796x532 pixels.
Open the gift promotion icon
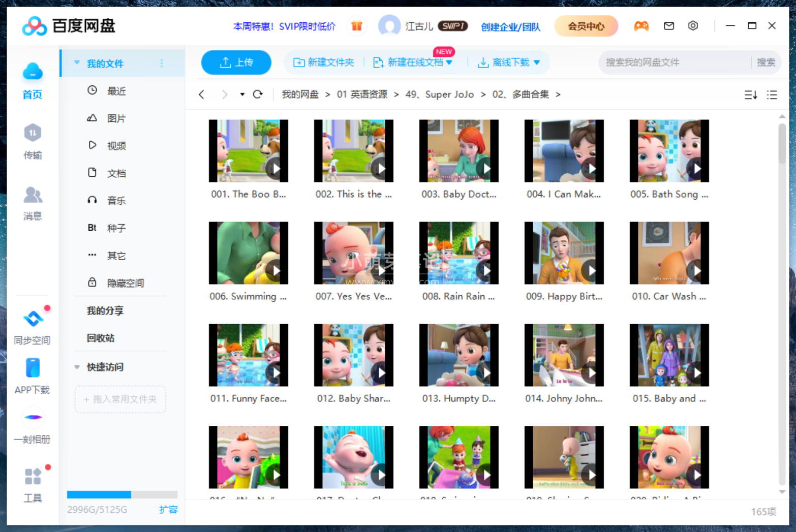coord(356,25)
